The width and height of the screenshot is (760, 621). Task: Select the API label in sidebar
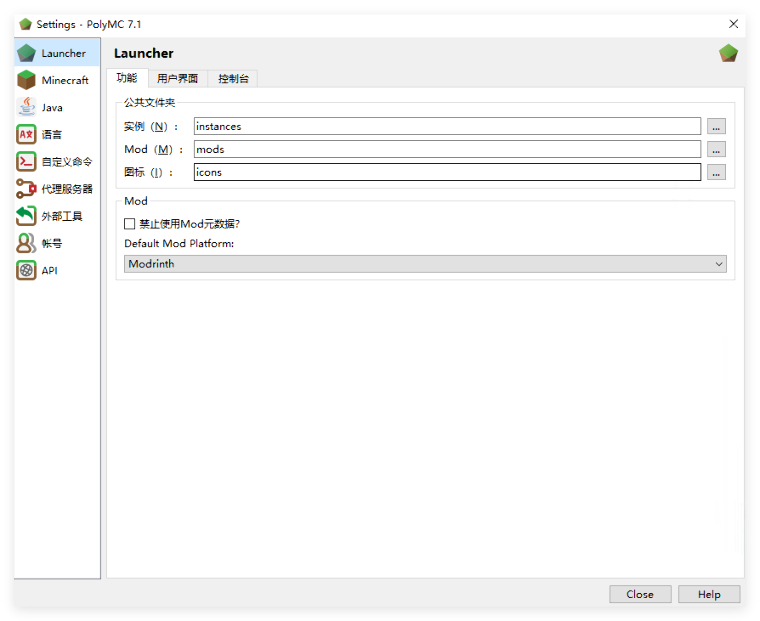tap(49, 270)
